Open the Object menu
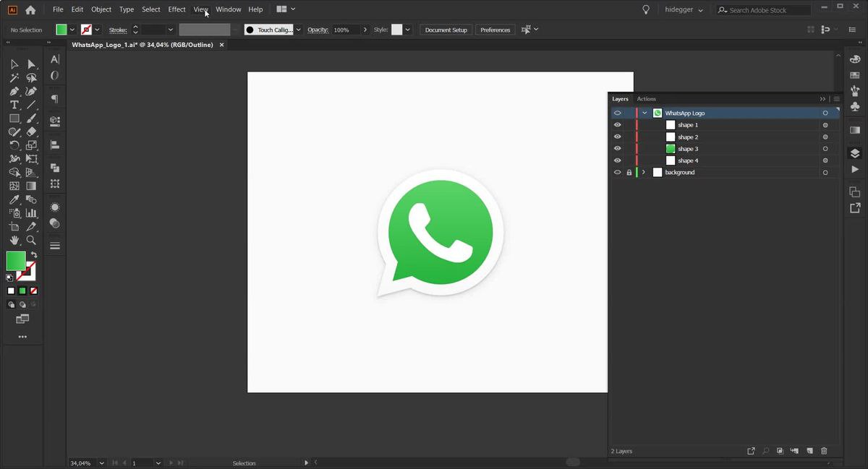This screenshot has width=868, height=469. coord(101,9)
